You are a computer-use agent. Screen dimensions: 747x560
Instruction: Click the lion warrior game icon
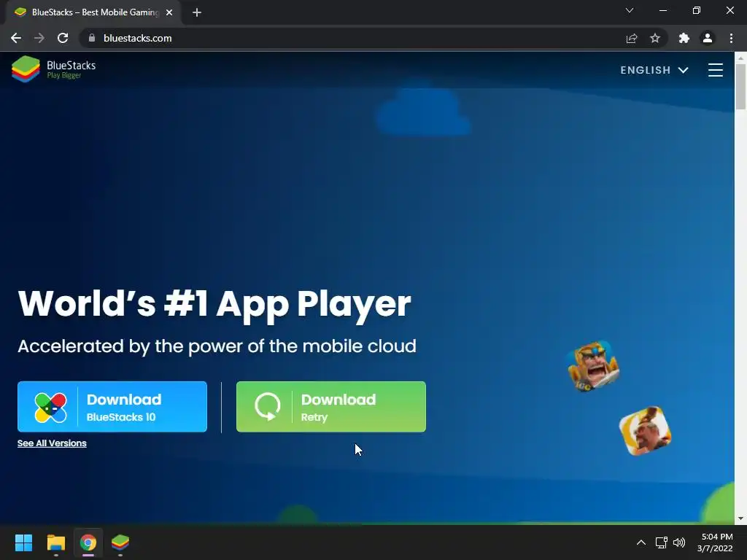[593, 366]
